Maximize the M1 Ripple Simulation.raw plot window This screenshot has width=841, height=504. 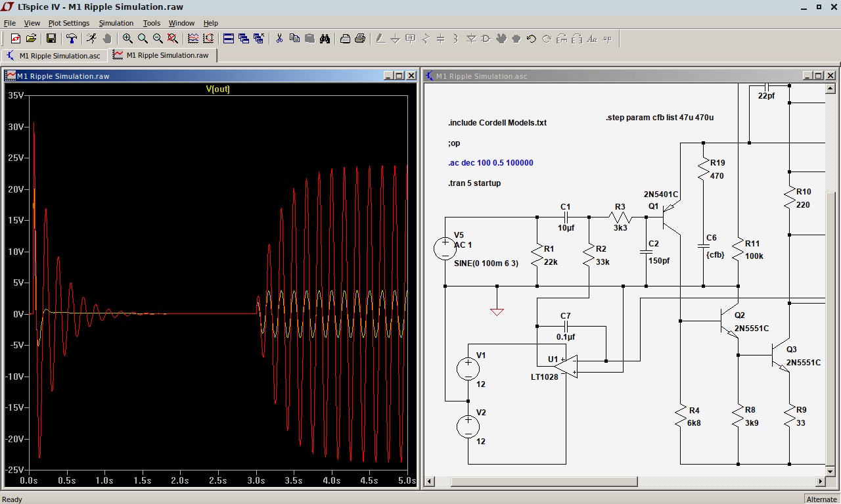coord(399,76)
